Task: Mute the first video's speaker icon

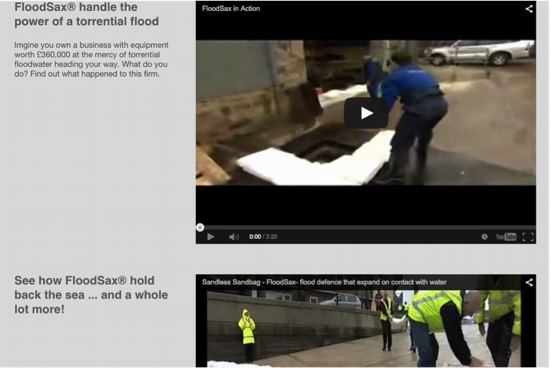Action: (x=234, y=237)
